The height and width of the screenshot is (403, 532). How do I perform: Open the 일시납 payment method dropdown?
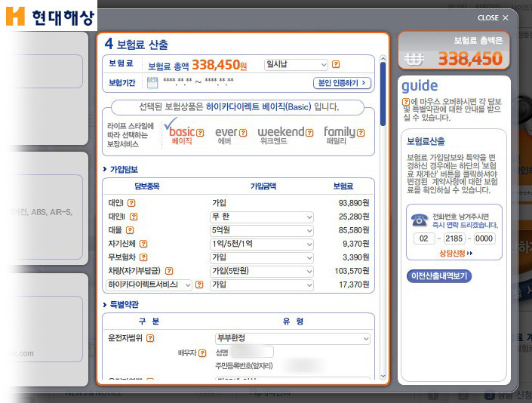click(296, 64)
